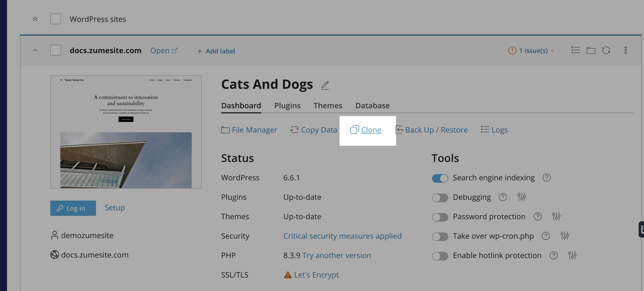Viewport: 644px width, 291px height.
Task: Open hotlink protection settings sliders icon
Action: [x=572, y=255]
